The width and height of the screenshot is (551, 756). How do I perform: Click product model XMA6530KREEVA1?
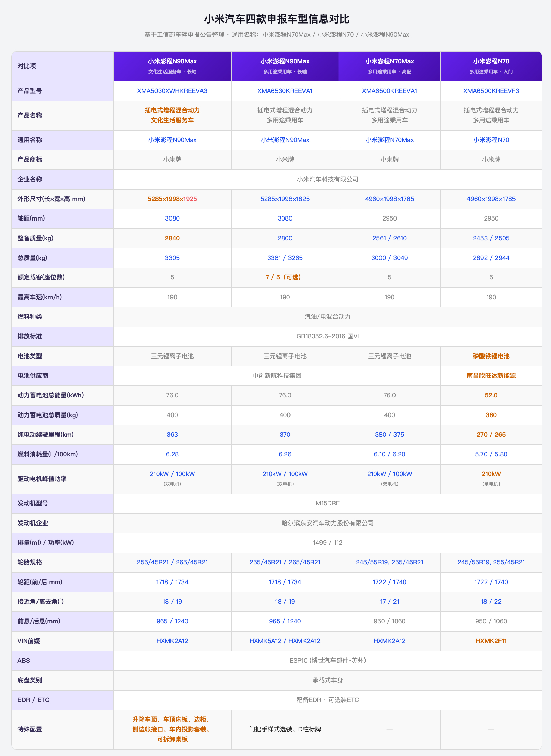[285, 91]
